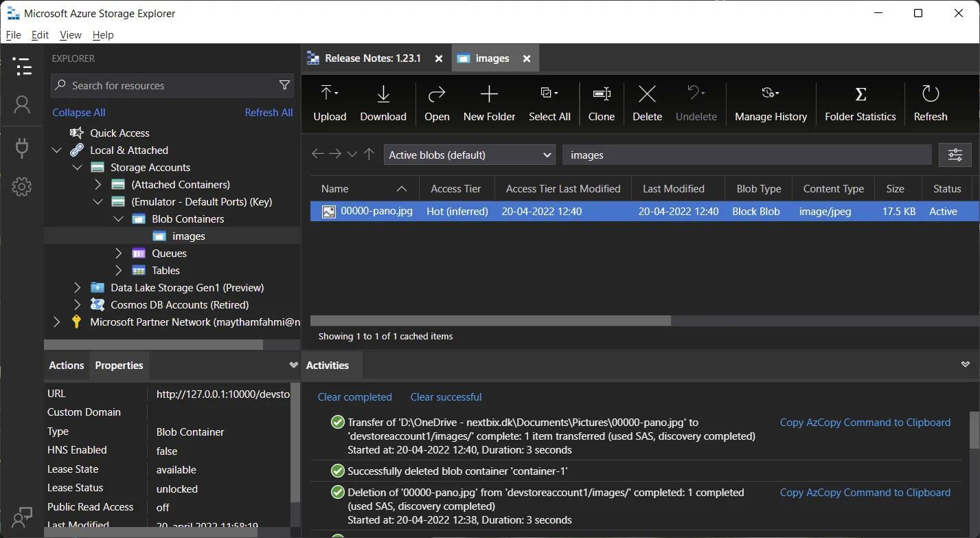Open the Connect dialog plug icon
The width and height of the screenshot is (980, 538).
point(22,146)
